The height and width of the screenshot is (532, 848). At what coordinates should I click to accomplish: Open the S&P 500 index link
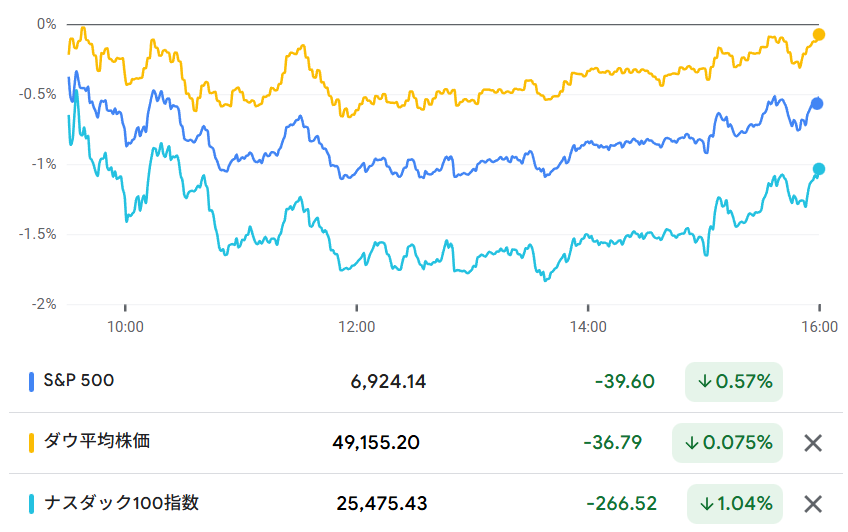pyautogui.click(x=78, y=381)
